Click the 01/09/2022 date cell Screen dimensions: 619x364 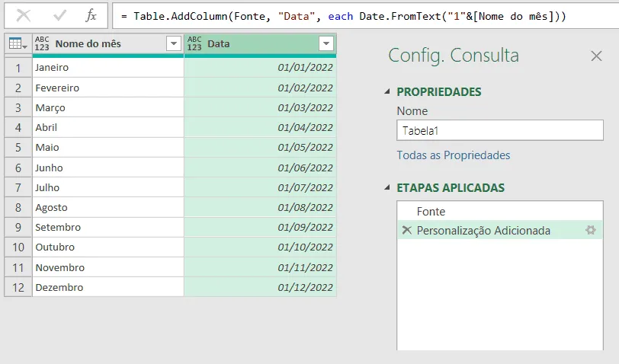tap(260, 227)
